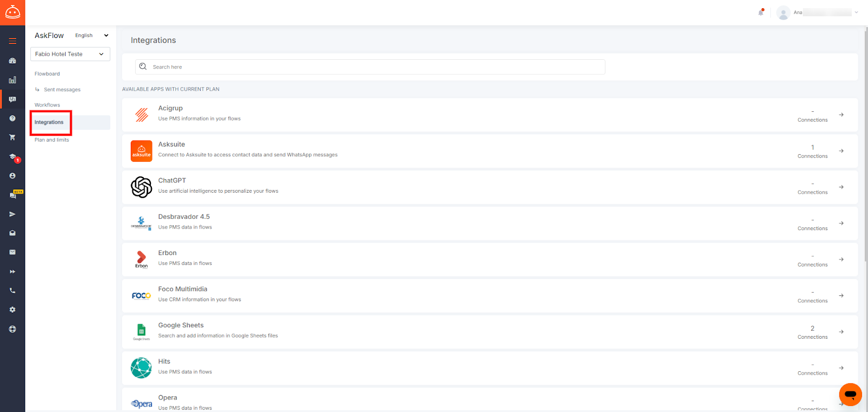Open the English language dropdown
The image size is (868, 412).
[92, 35]
